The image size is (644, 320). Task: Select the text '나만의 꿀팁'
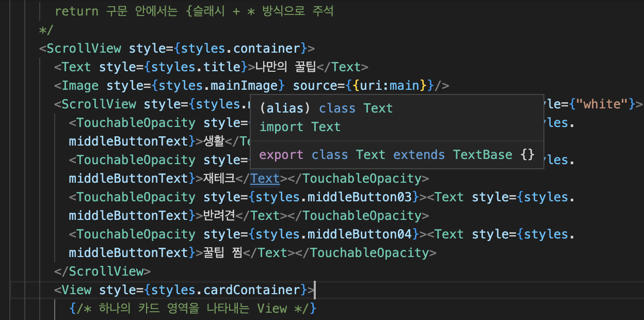click(285, 67)
